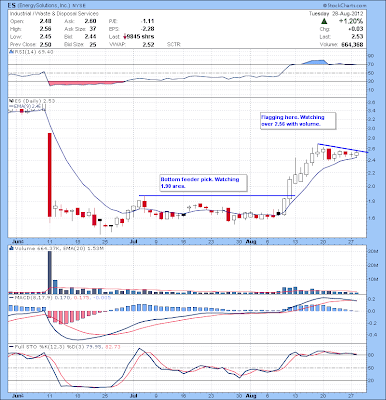Click the +1.20% percent change
Image resolution: width=386 pixels, height=400 pixels.
[351, 21]
